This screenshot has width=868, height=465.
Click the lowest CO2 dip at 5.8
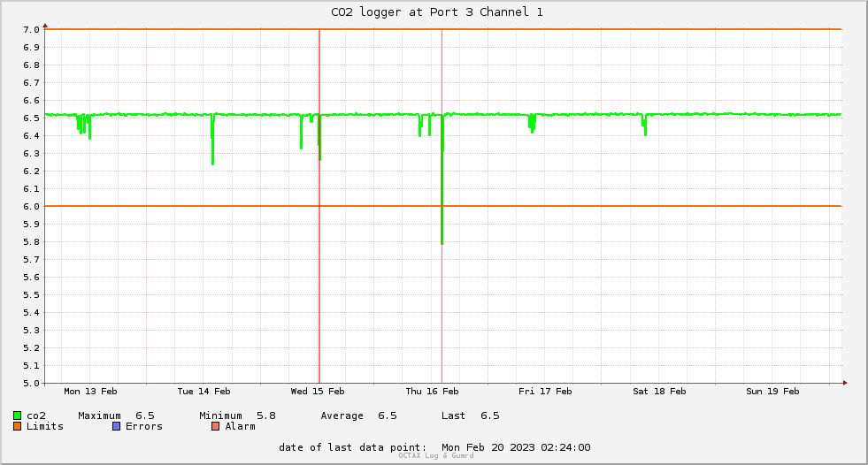tap(442, 241)
